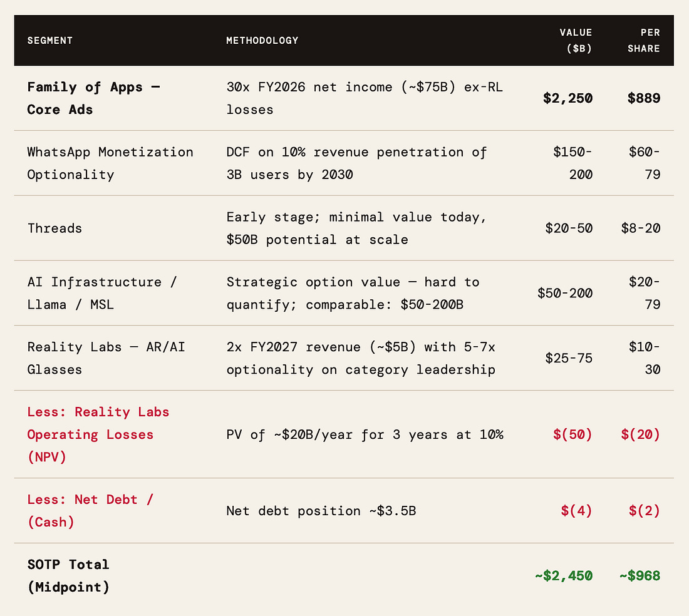Select the $60-79 per share cell
Screen dimensions: 689x616
(644, 163)
